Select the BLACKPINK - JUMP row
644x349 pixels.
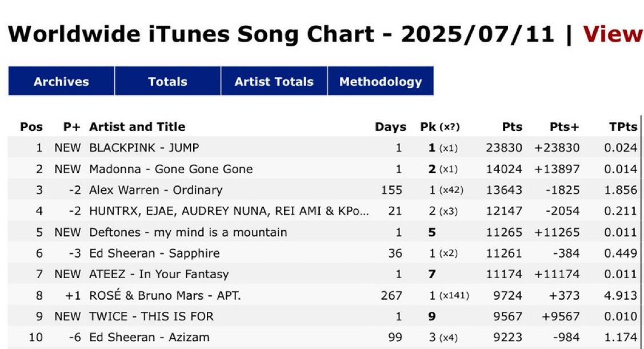[x=323, y=147]
